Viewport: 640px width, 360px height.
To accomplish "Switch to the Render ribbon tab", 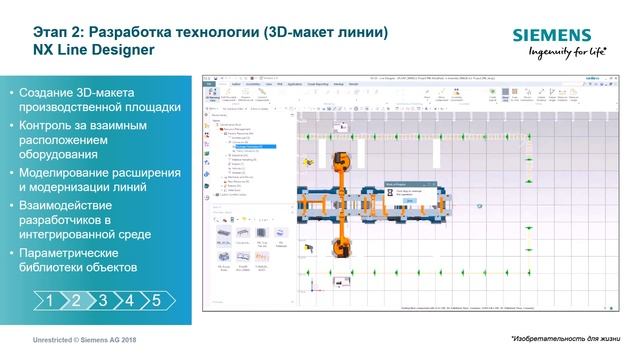I will (x=353, y=84).
